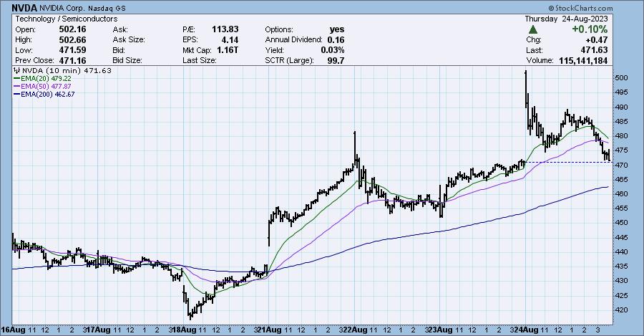Click the NVDA (10 min) legend entry

pos(63,70)
